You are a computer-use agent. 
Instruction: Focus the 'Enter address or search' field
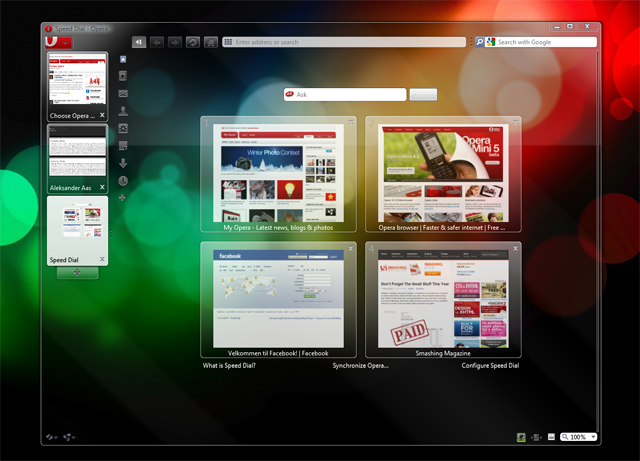(x=344, y=42)
